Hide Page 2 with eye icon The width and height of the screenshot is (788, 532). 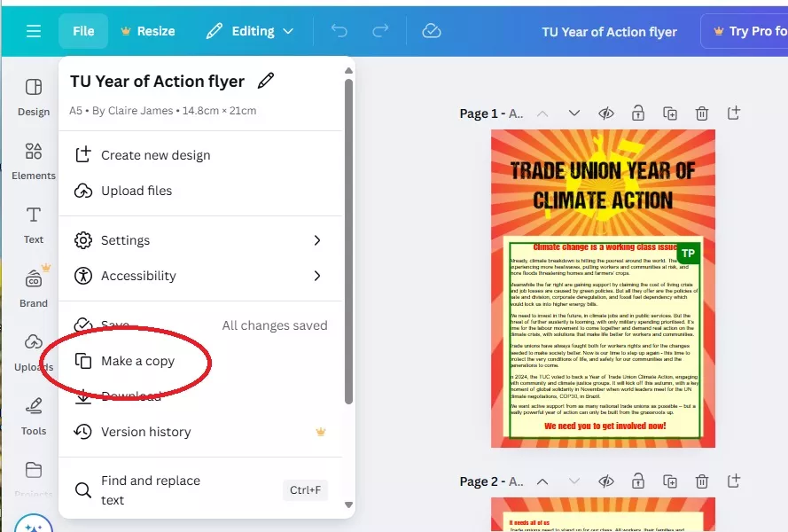click(606, 481)
